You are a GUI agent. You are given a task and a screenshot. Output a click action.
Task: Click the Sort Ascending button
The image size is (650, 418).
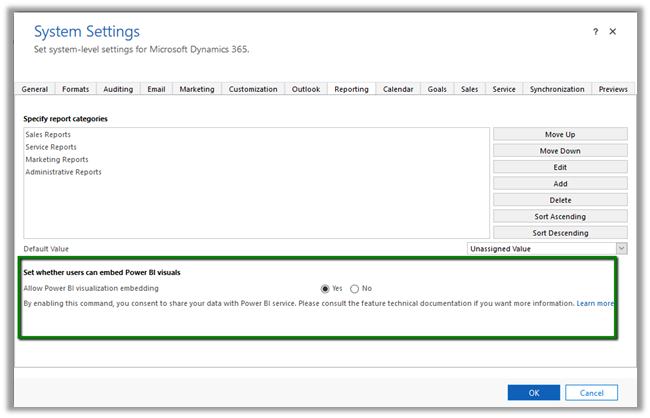pos(560,216)
